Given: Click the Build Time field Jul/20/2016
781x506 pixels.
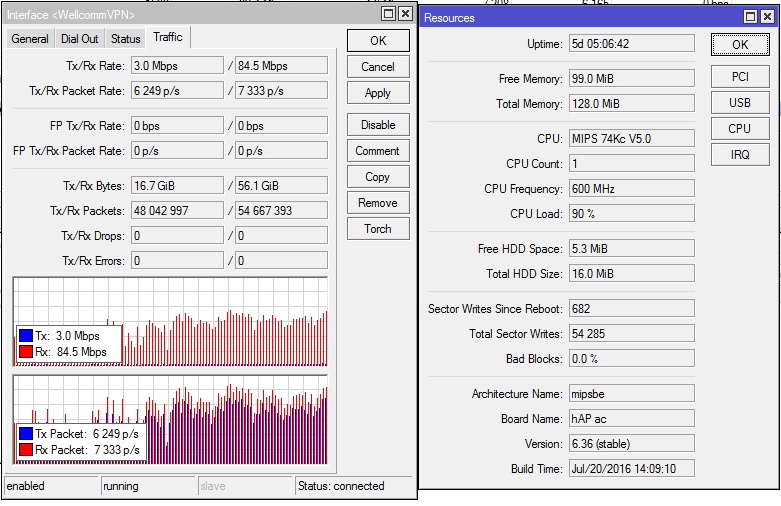Looking at the screenshot, I should [632, 469].
